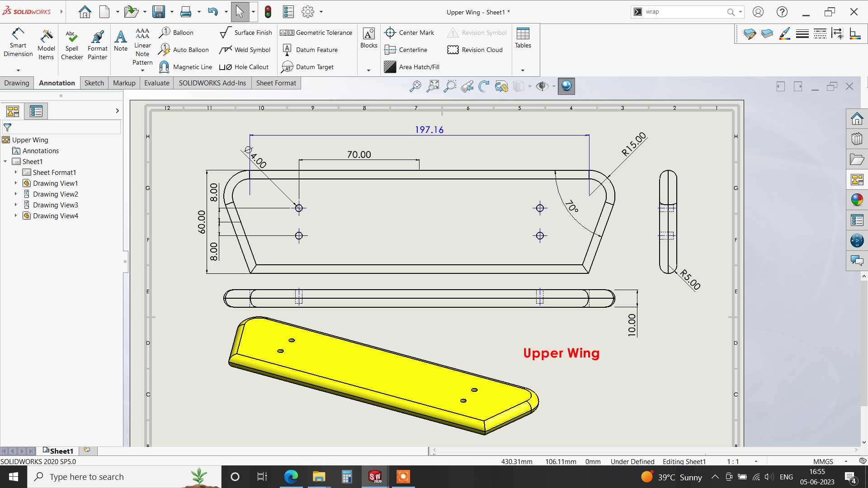Open the Appearances color ball in task pane
This screenshot has width=868, height=488.
pos(857,199)
